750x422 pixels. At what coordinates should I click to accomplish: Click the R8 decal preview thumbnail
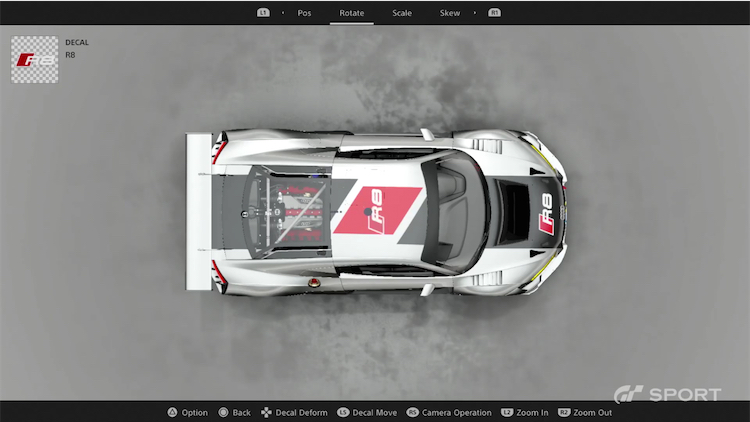[x=34, y=60]
